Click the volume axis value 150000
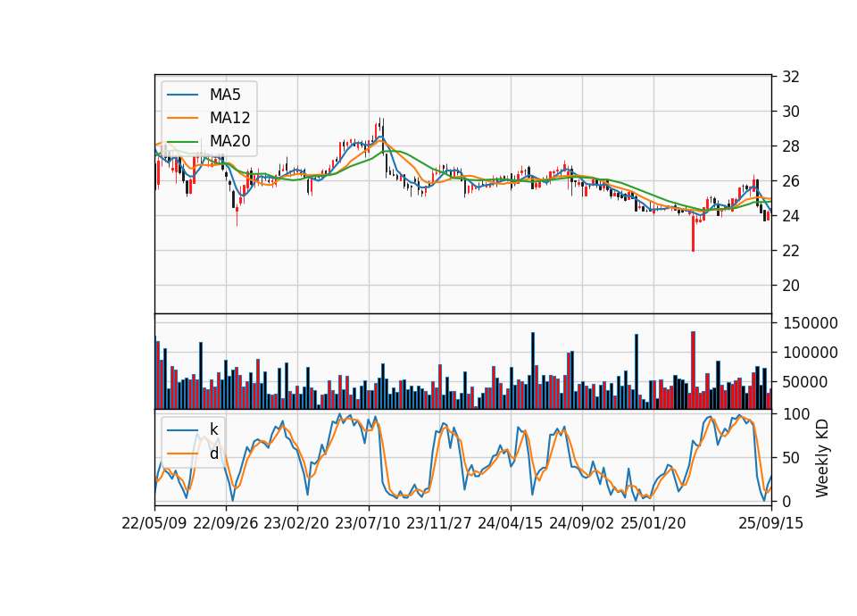 pos(810,323)
